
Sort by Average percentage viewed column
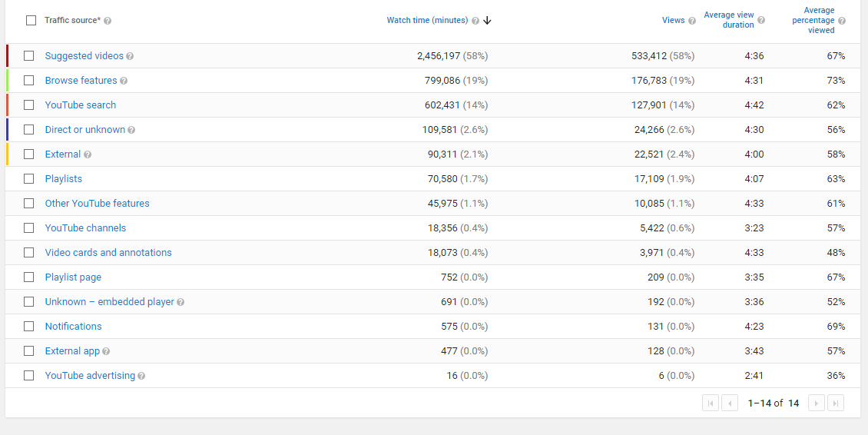(813, 20)
